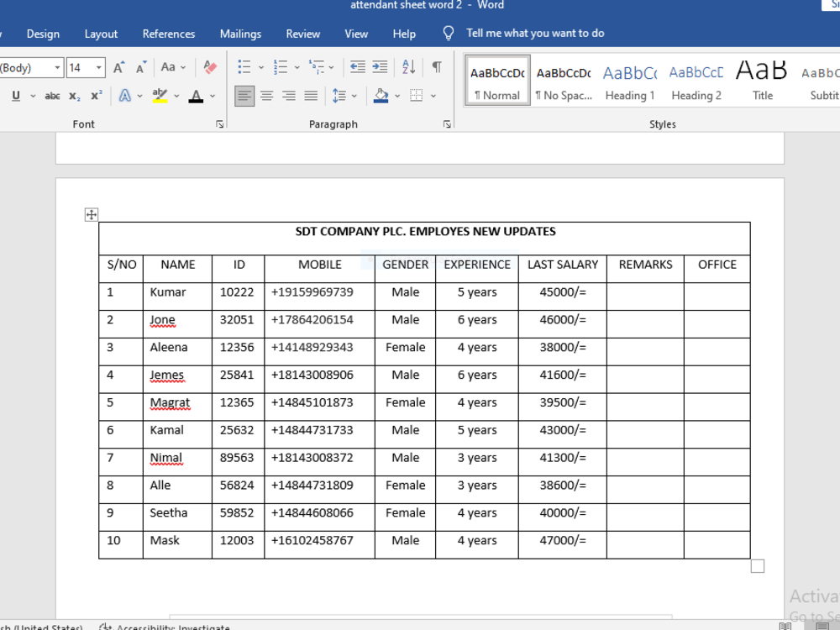The height and width of the screenshot is (630, 840).
Task: Show paragraph marks with pilcrow icon
Action: (x=437, y=67)
